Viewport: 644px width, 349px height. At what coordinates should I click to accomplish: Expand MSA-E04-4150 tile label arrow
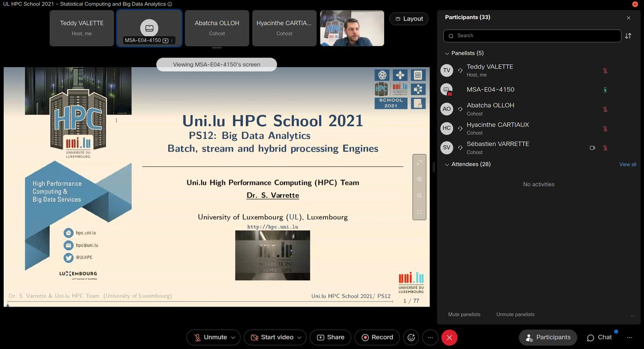coord(172,40)
